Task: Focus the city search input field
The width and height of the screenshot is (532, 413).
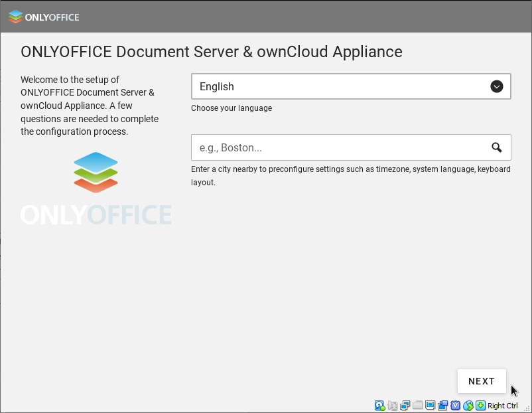Action: [x=338, y=147]
